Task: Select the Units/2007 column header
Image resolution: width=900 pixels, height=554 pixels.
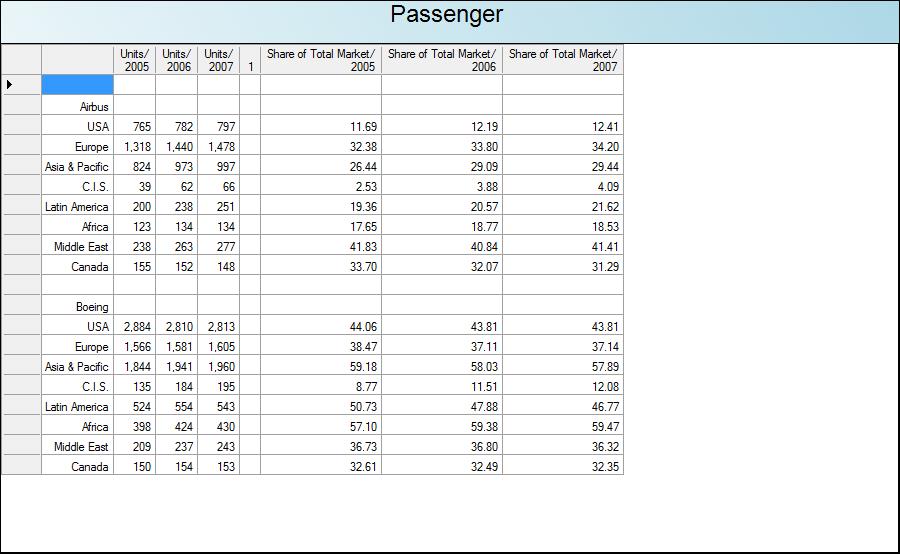Action: click(218, 60)
